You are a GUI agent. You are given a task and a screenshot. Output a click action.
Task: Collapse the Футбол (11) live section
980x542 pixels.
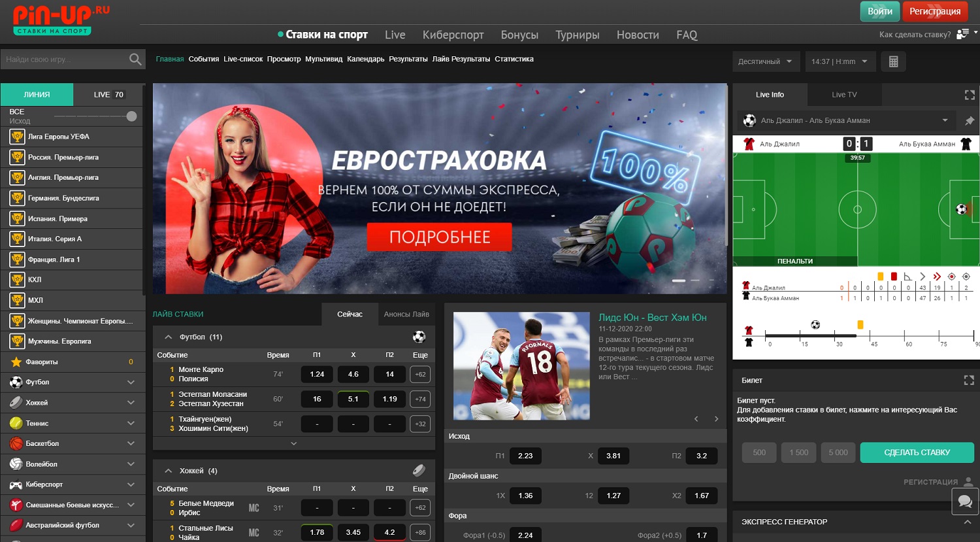coord(168,337)
